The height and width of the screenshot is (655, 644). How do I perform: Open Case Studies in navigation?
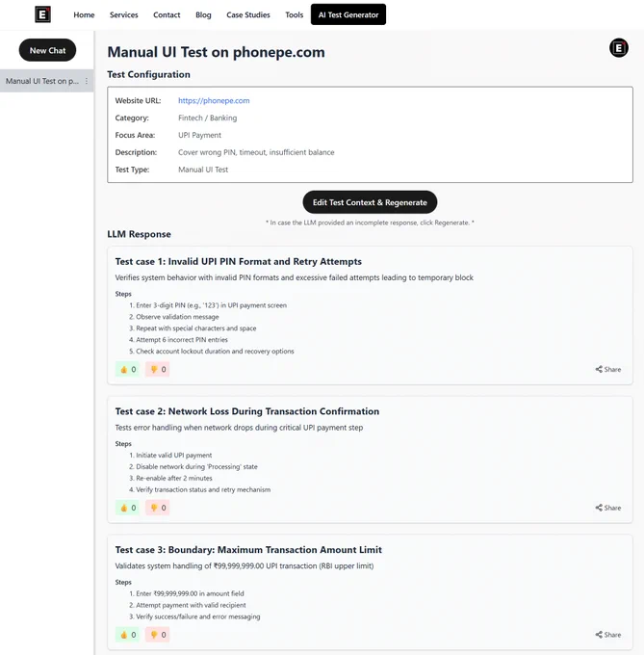248,14
